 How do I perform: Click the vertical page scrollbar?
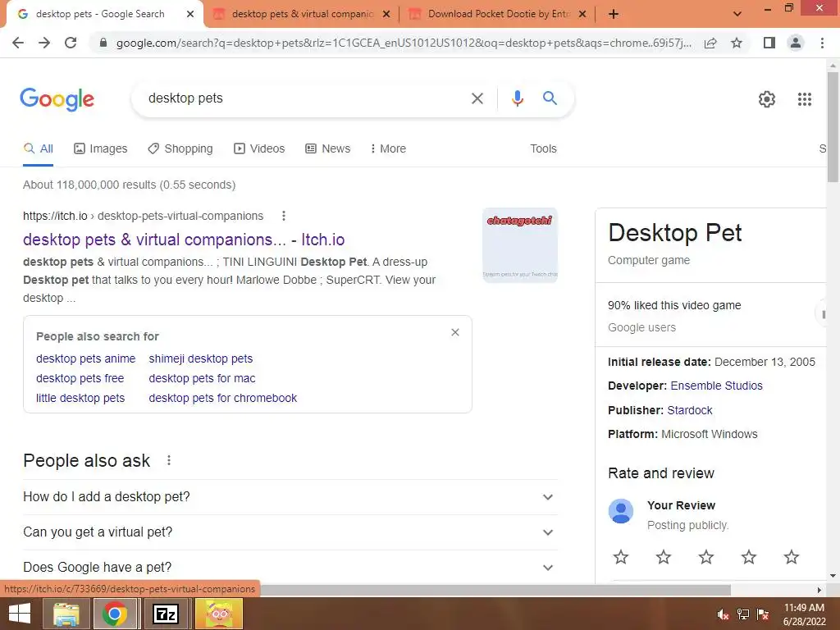coord(833,127)
